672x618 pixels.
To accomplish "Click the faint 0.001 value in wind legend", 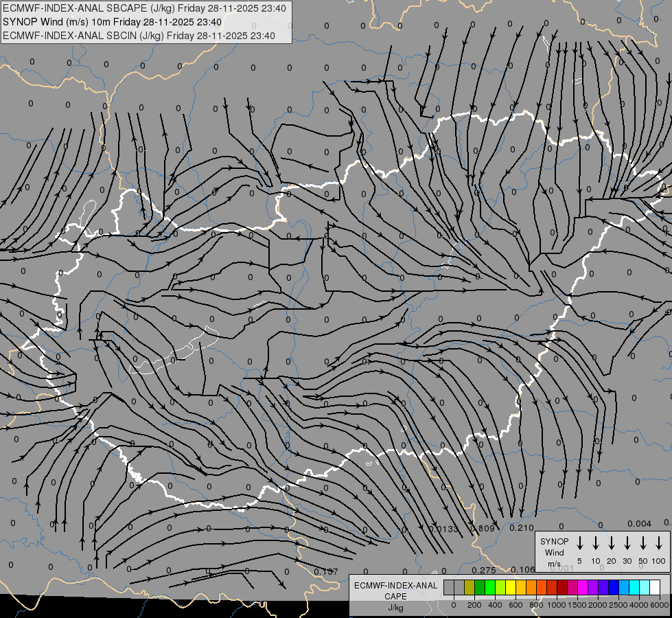I will 562,569.
